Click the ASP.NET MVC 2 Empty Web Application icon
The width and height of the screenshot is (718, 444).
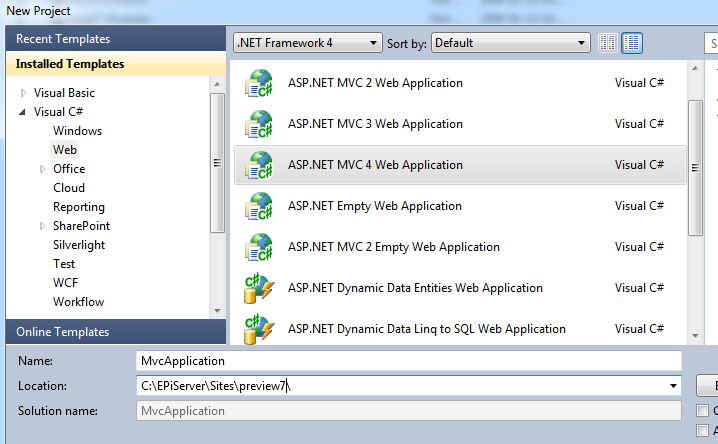click(x=259, y=247)
